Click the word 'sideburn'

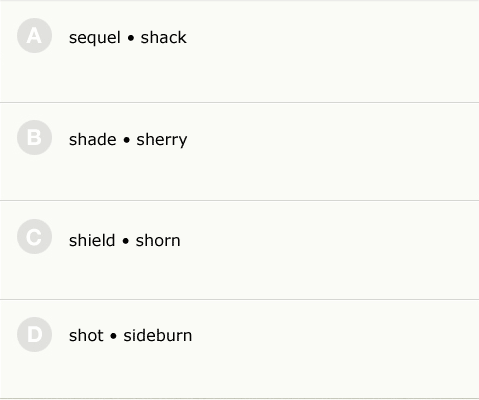[158, 335]
